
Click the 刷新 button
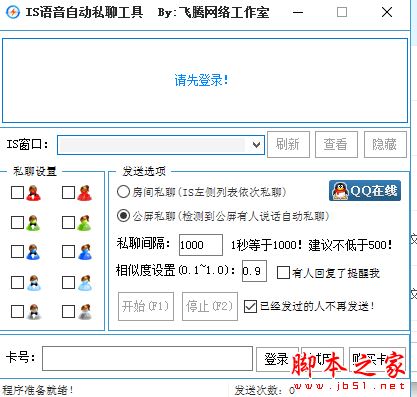[288, 144]
